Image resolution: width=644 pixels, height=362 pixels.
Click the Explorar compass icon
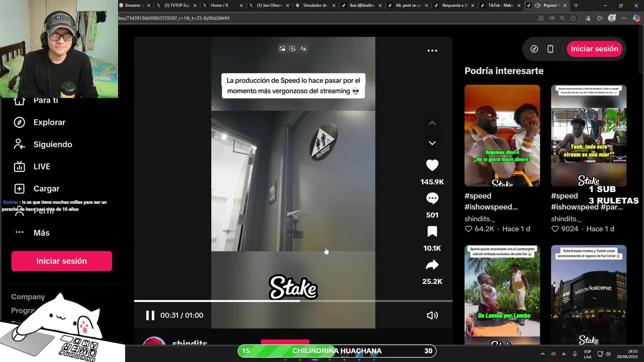19,122
